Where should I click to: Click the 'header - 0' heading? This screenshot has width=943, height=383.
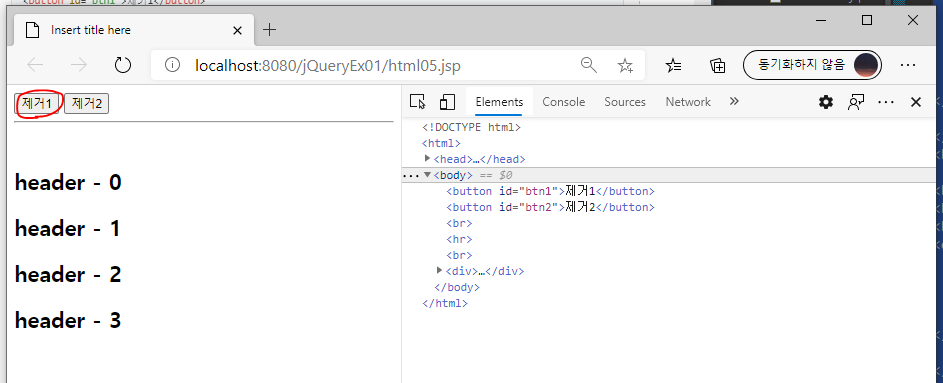(x=68, y=183)
